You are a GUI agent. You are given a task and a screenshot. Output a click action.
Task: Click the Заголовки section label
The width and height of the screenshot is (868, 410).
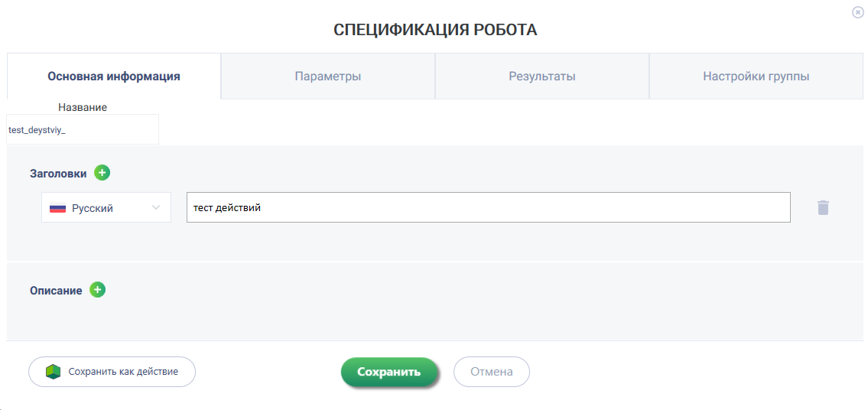coord(58,174)
